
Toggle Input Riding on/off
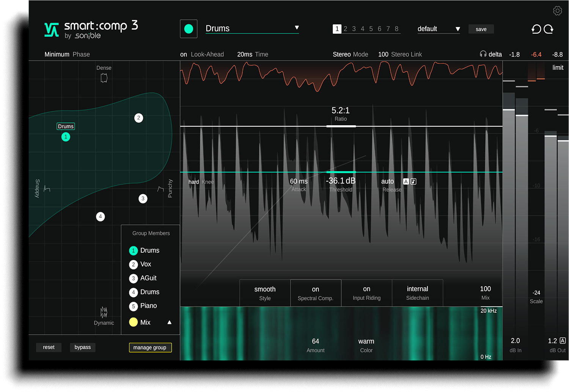[366, 293]
